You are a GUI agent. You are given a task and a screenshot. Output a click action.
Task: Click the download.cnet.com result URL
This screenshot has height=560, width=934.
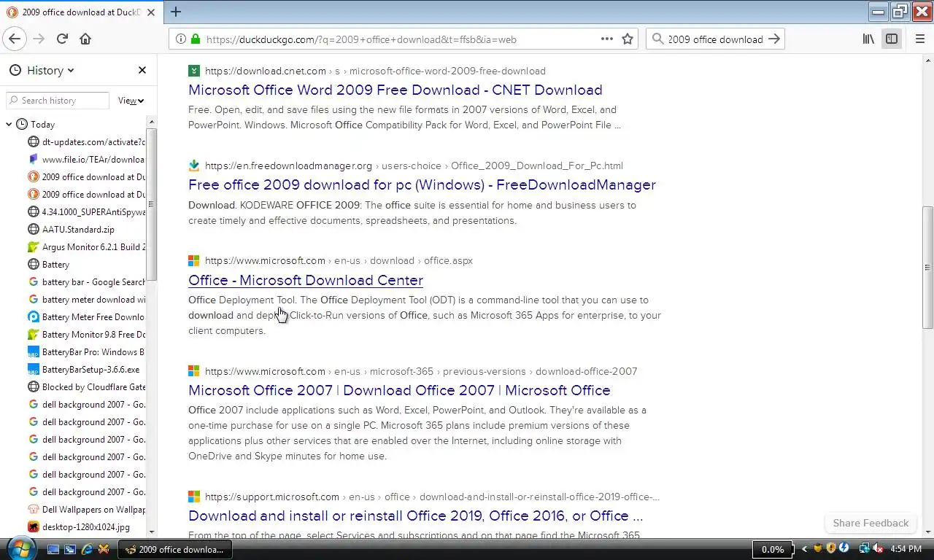coord(375,71)
